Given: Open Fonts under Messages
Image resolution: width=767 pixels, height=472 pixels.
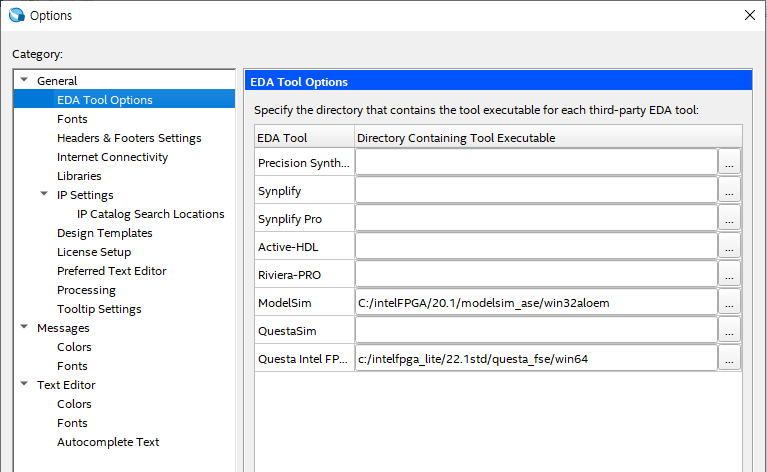Looking at the screenshot, I should pyautogui.click(x=72, y=366).
